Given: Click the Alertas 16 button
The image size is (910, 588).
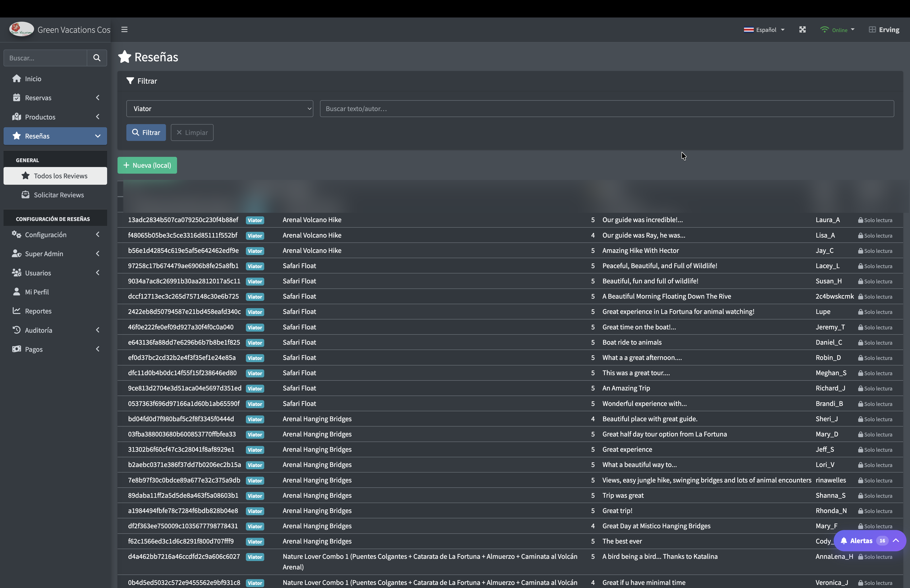Looking at the screenshot, I should (870, 540).
